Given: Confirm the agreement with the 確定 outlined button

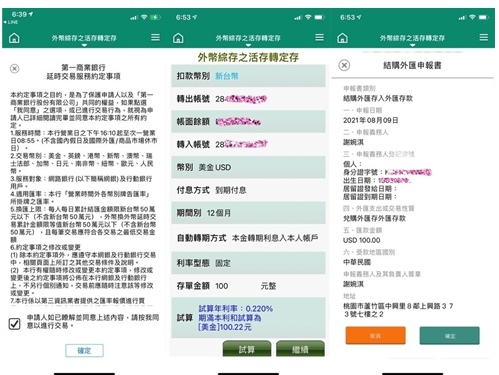Looking at the screenshot, I should [x=84, y=350].
